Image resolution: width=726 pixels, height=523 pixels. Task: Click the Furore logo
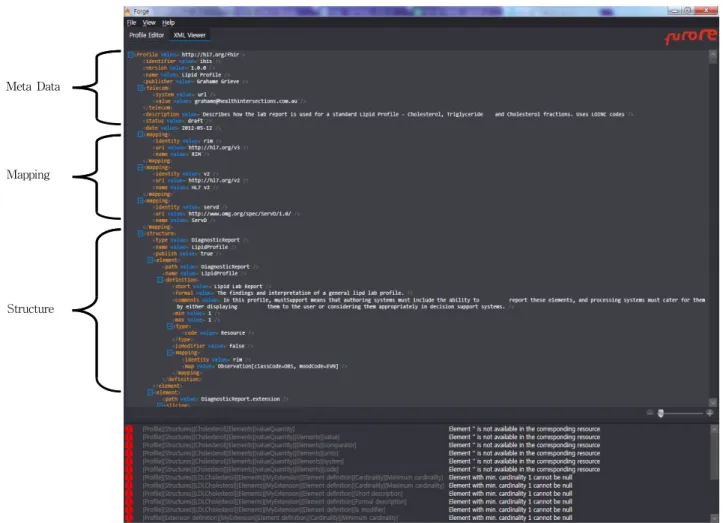[690, 37]
